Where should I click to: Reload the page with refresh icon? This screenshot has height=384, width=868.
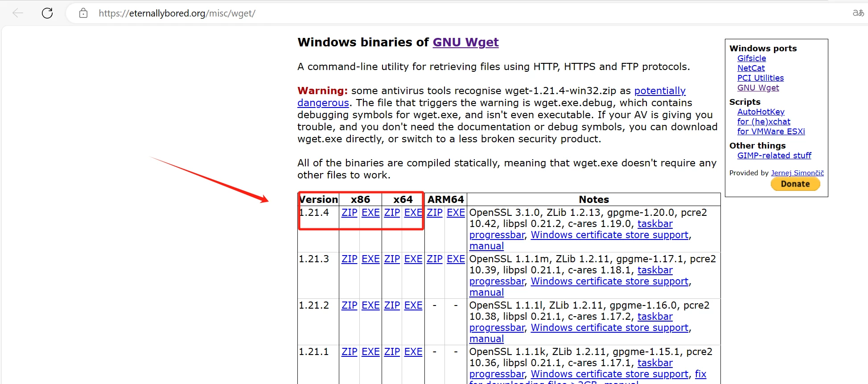point(47,13)
